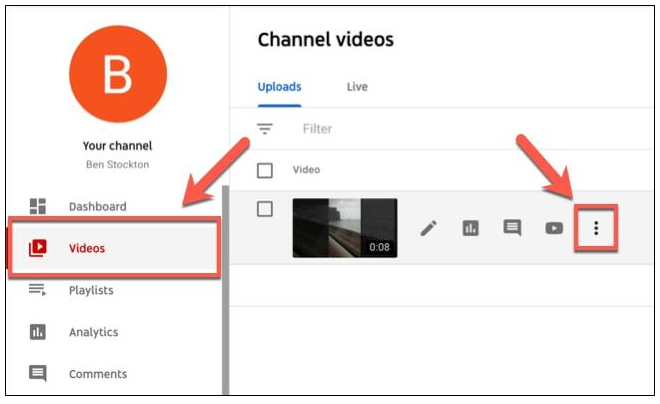Click the red Videos library icon
The height and width of the screenshot is (404, 660).
tap(37, 248)
